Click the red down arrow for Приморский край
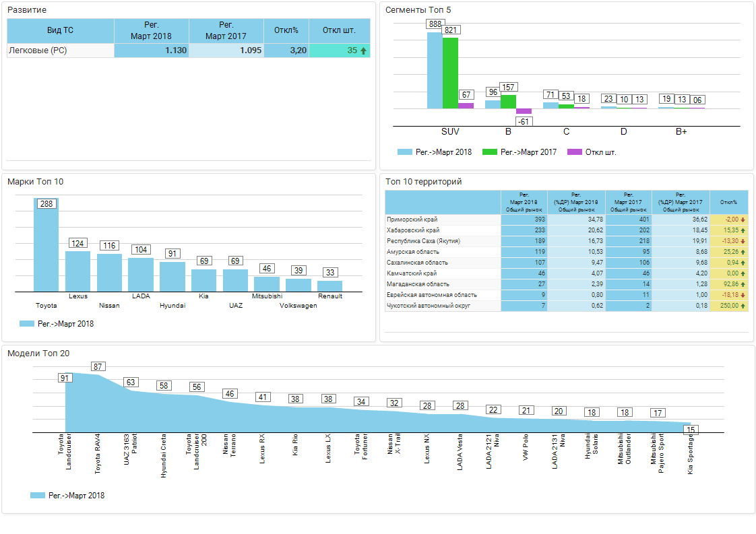The height and width of the screenshot is (534, 756). (743, 220)
